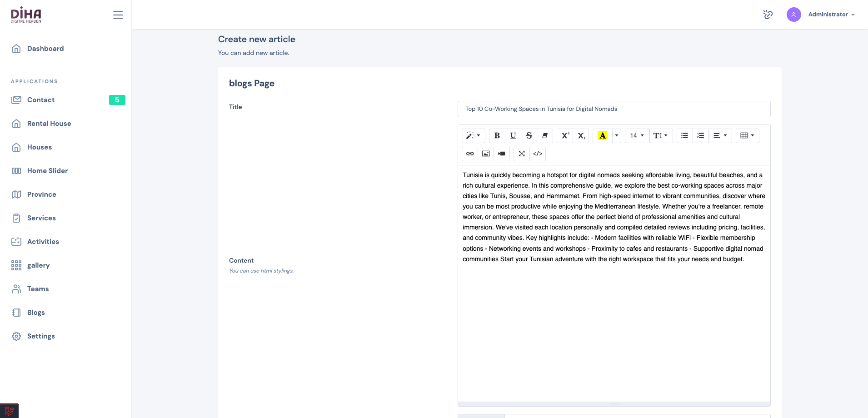Toggle the hamburger sidebar menu

pyautogui.click(x=118, y=15)
